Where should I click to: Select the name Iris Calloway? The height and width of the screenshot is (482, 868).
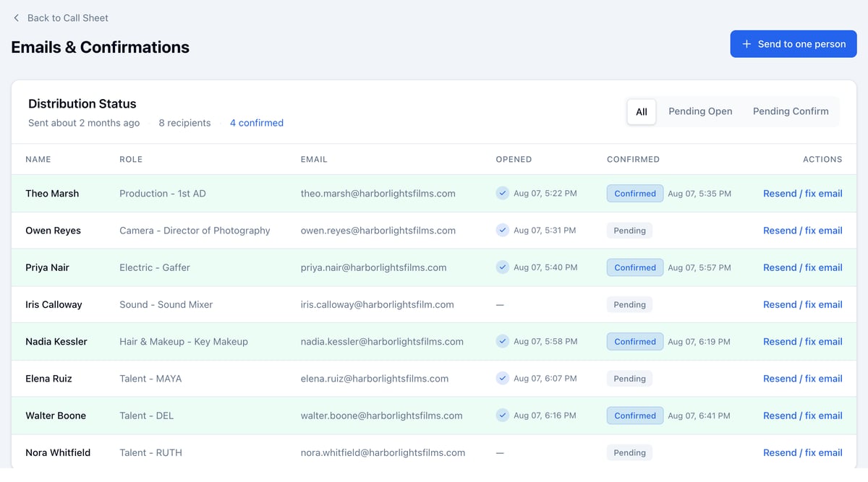pyautogui.click(x=54, y=304)
